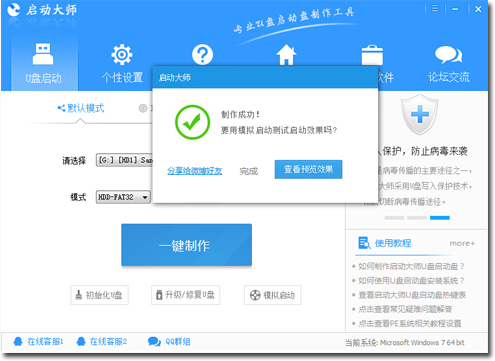
Task: Minimize the 启动大师 window
Action: tap(455, 9)
